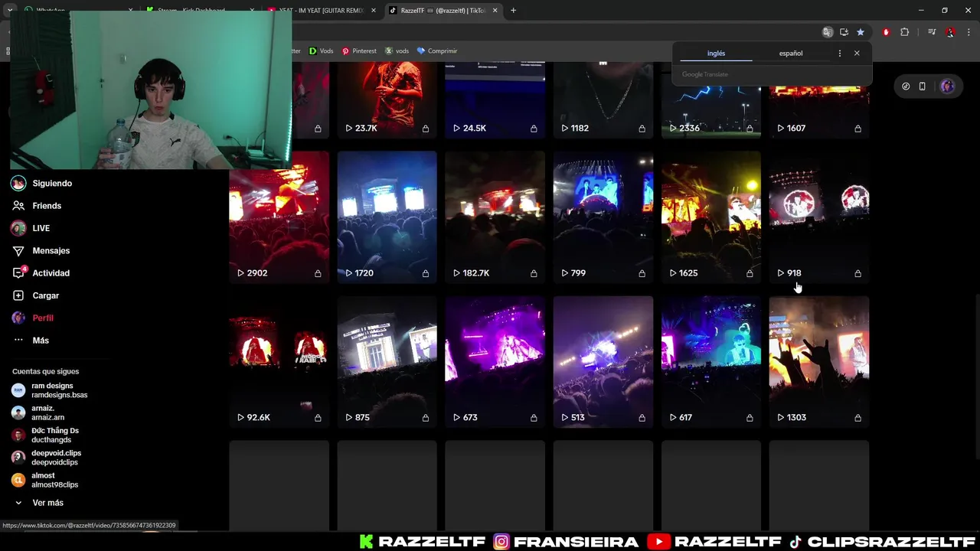980x551 pixels.
Task: Open arnaiz. account
Action: coord(38,412)
